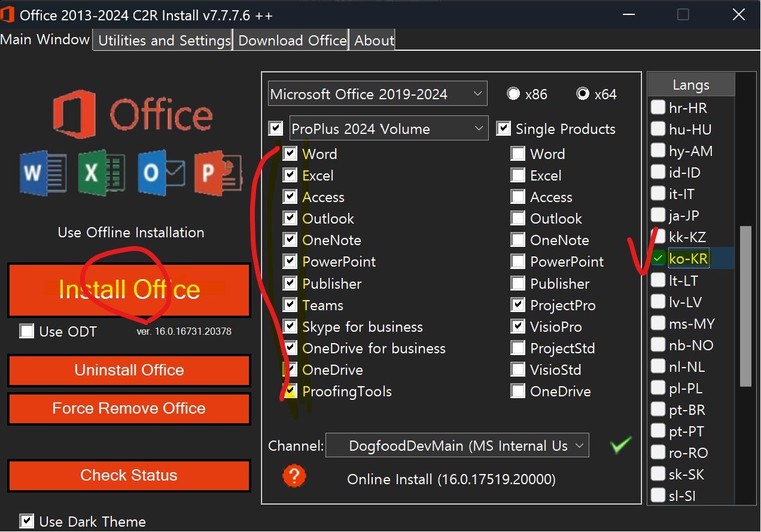Open the Download Office tab
Viewport: 761px width, 532px height.
pyautogui.click(x=292, y=41)
